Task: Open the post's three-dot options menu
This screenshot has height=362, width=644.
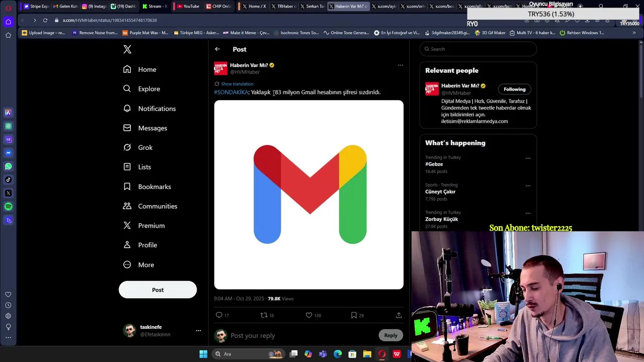Action: point(400,65)
